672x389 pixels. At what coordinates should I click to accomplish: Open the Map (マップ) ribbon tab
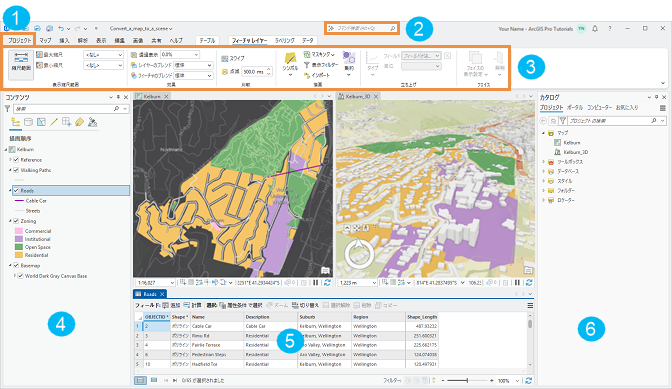click(x=45, y=40)
